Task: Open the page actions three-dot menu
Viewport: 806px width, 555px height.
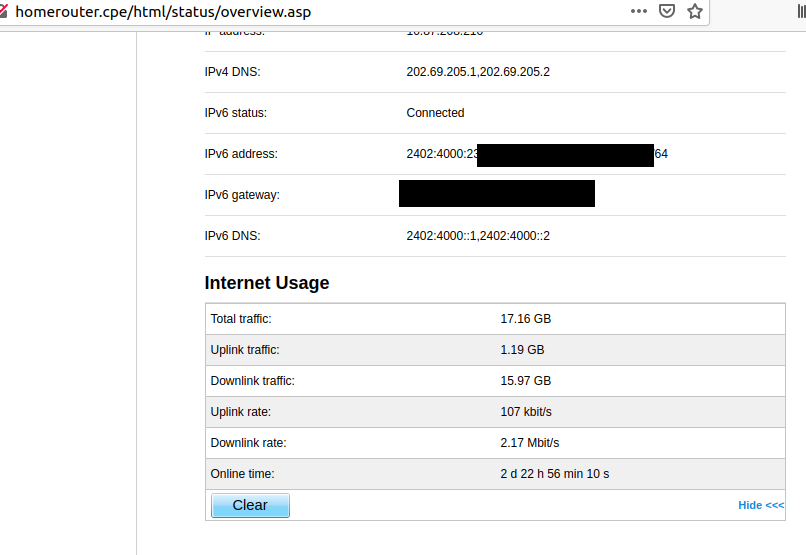Action: coord(638,11)
